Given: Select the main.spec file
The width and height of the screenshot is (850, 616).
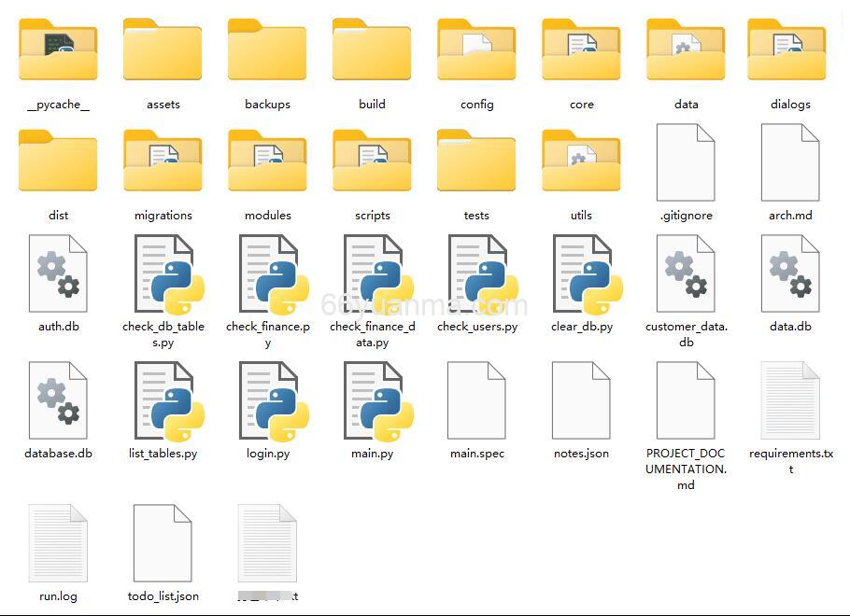Looking at the screenshot, I should coord(476,402).
